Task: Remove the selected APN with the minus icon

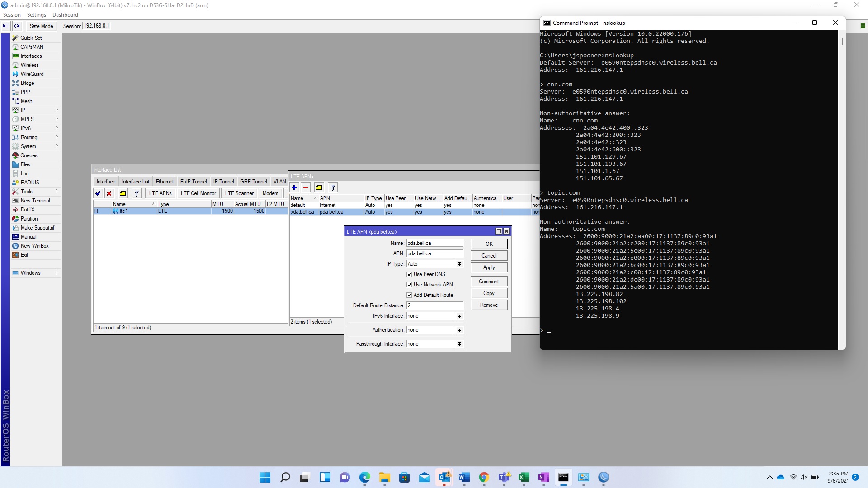Action: (x=306, y=188)
